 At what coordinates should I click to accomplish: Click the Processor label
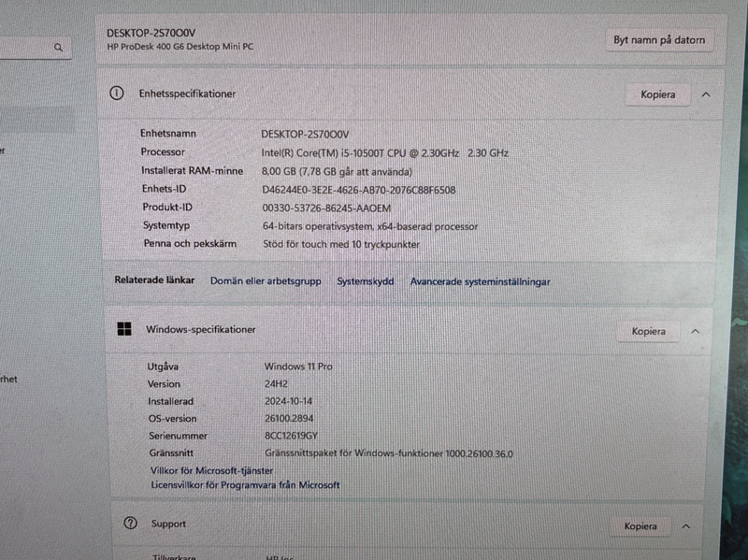click(163, 151)
